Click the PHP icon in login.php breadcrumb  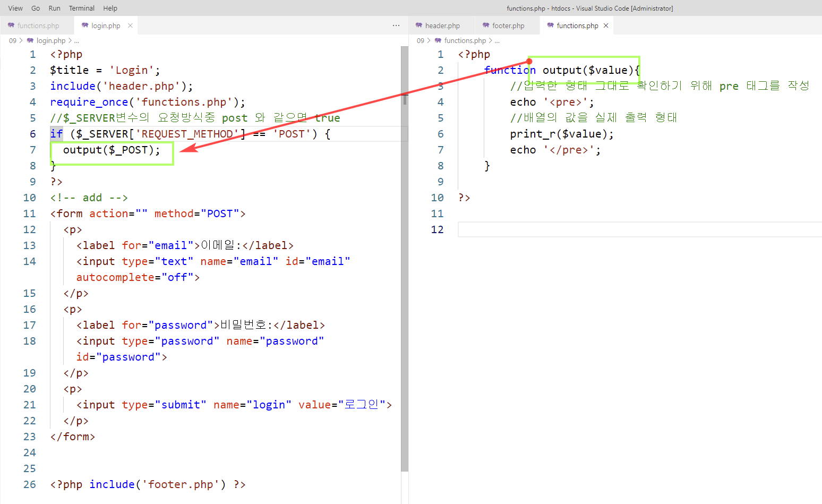click(30, 40)
